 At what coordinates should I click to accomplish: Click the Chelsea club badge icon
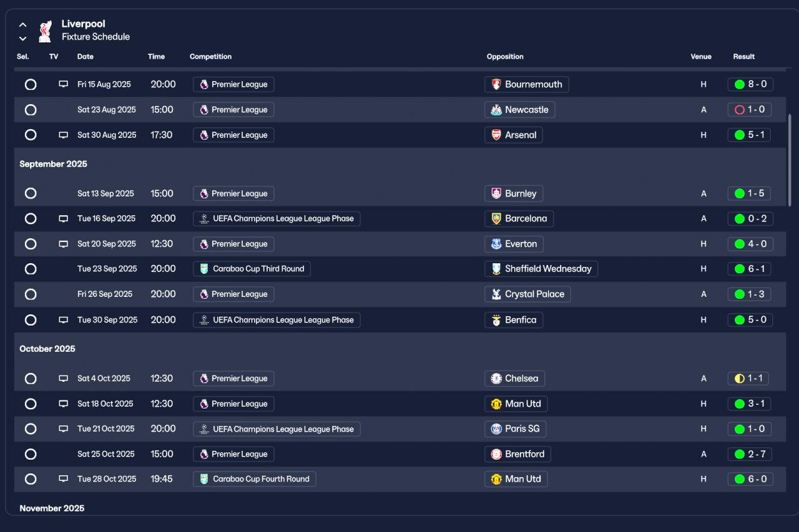pyautogui.click(x=496, y=379)
